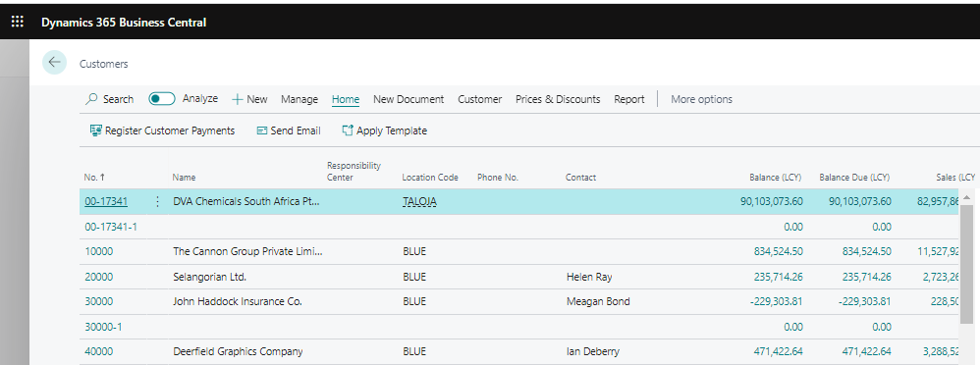Viewport: 980px width, 365px height.
Task: Open the Customer menu
Action: (479, 99)
